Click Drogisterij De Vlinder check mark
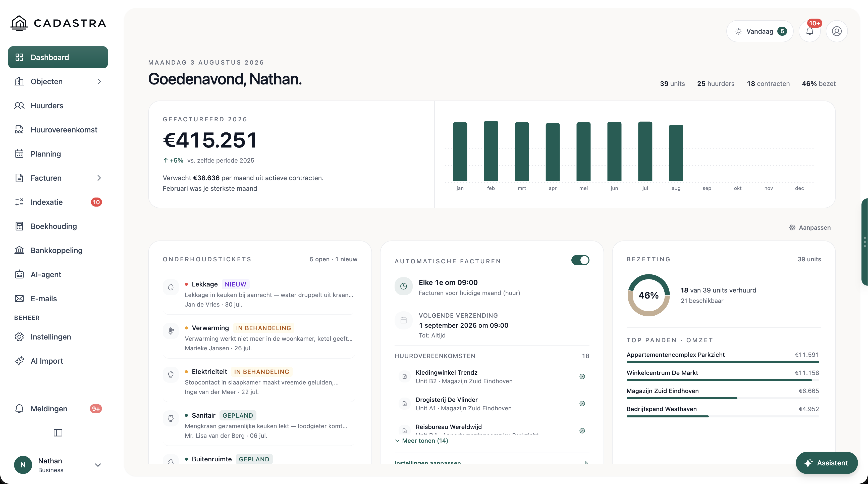 [x=582, y=403]
